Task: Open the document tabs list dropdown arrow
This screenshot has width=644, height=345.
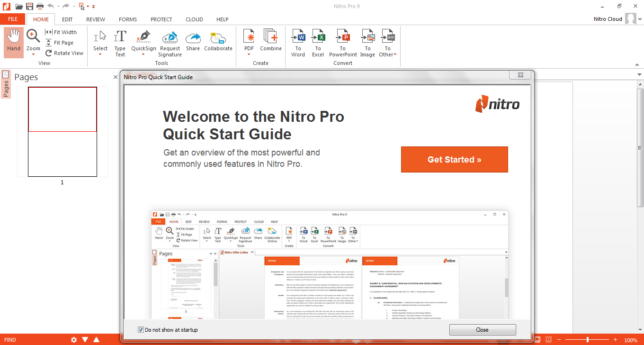Action: (x=639, y=75)
